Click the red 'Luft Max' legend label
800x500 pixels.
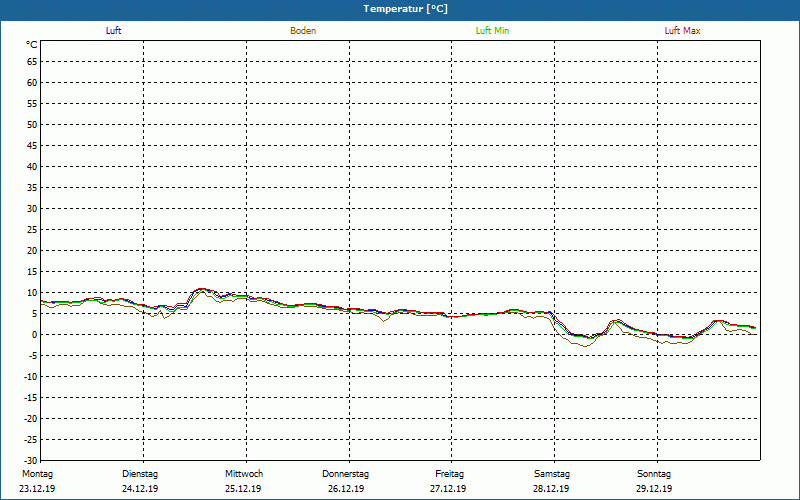[682, 31]
